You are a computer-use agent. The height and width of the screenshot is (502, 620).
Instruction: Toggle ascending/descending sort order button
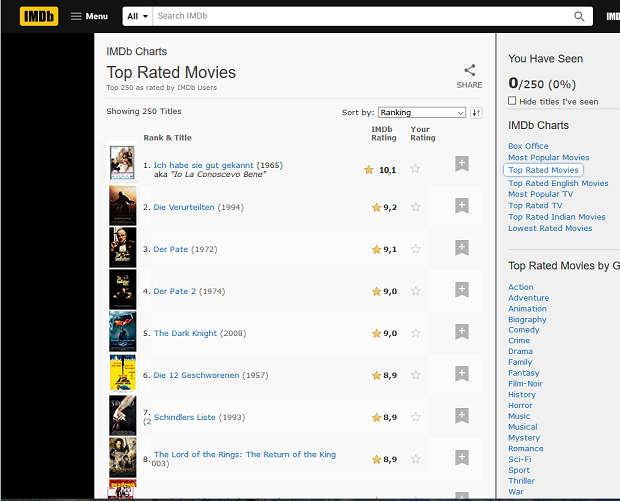pos(476,113)
